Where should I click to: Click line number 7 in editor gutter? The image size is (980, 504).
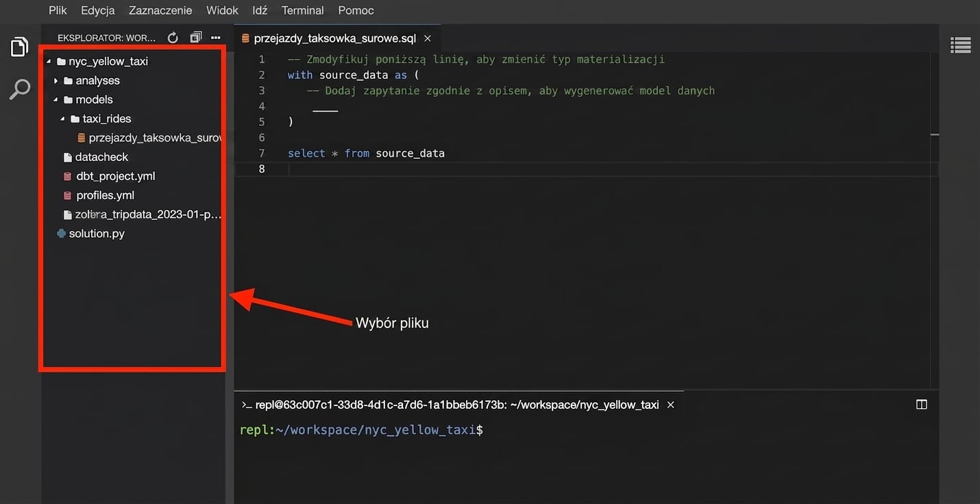click(x=261, y=153)
